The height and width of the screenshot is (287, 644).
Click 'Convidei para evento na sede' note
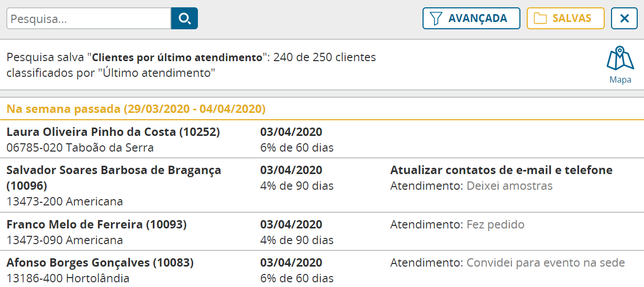545,263
